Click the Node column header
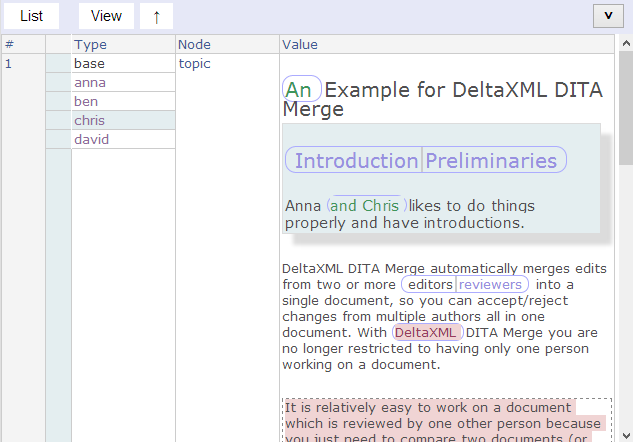 click(227, 44)
